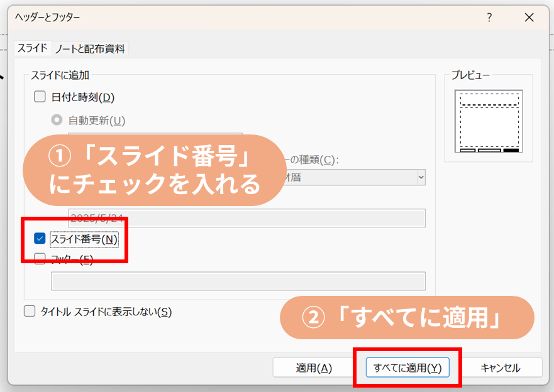Screen dimensions: 554x392
Task: Click the middle footer box in preview
Action: coord(489,150)
